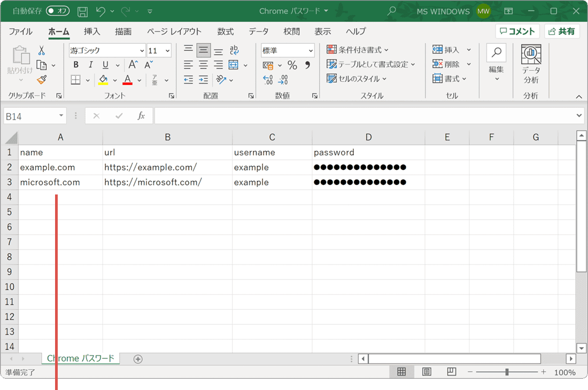Open font size 11 dropdown
This screenshot has height=390, width=588.
pos(167,51)
